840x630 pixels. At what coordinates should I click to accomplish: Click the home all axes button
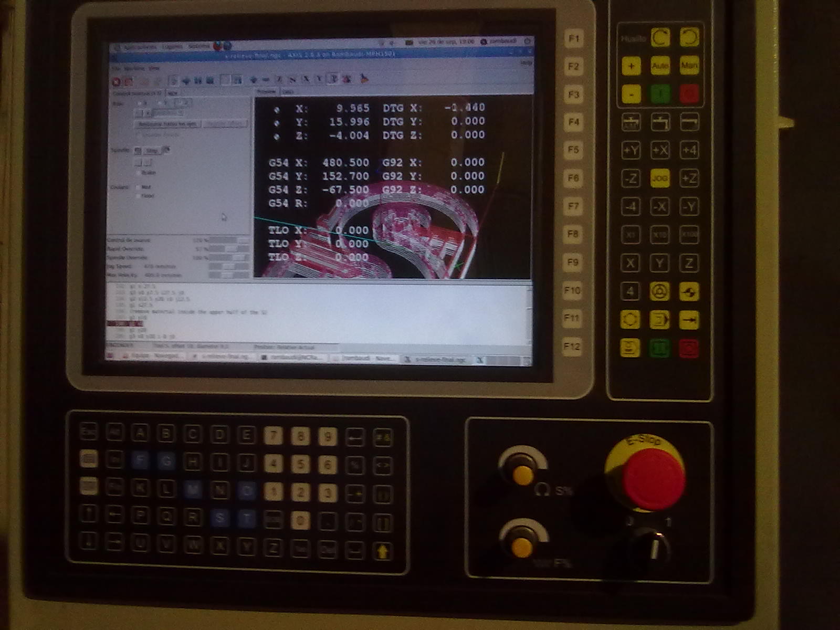(x=167, y=124)
